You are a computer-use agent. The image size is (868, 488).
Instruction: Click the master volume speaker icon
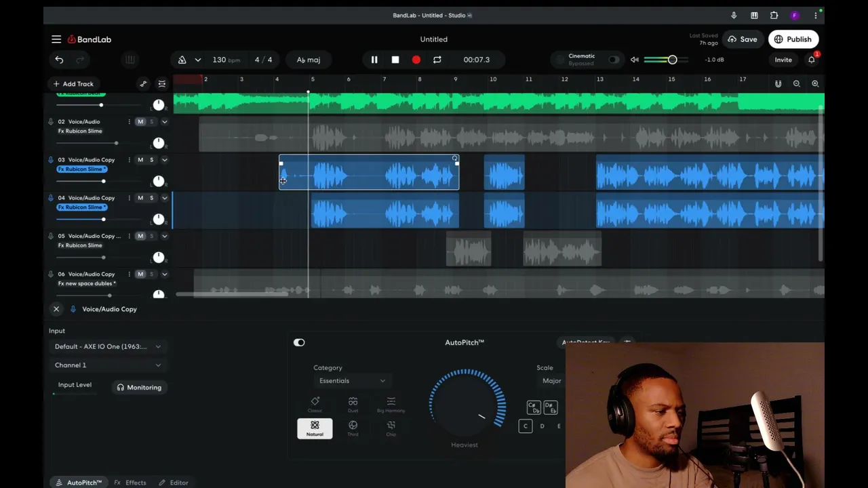coord(635,60)
